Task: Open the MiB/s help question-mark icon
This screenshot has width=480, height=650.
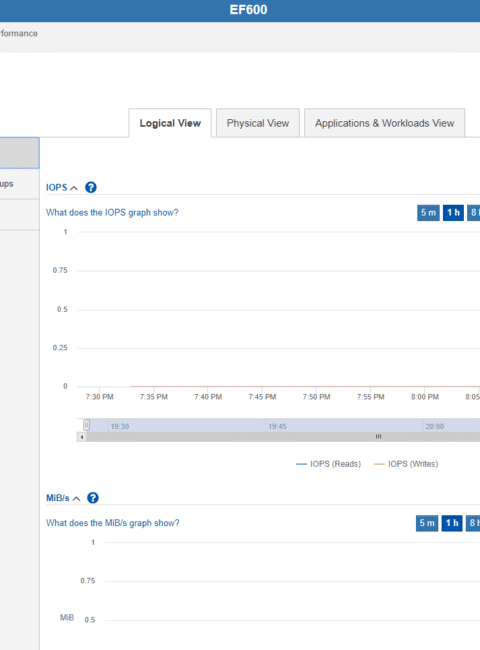Action: coord(93,497)
